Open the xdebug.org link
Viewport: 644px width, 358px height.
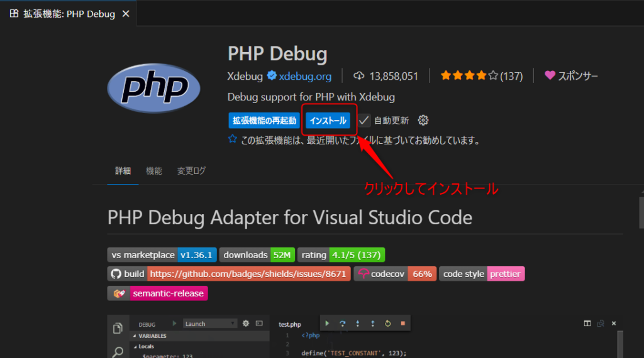pyautogui.click(x=305, y=76)
